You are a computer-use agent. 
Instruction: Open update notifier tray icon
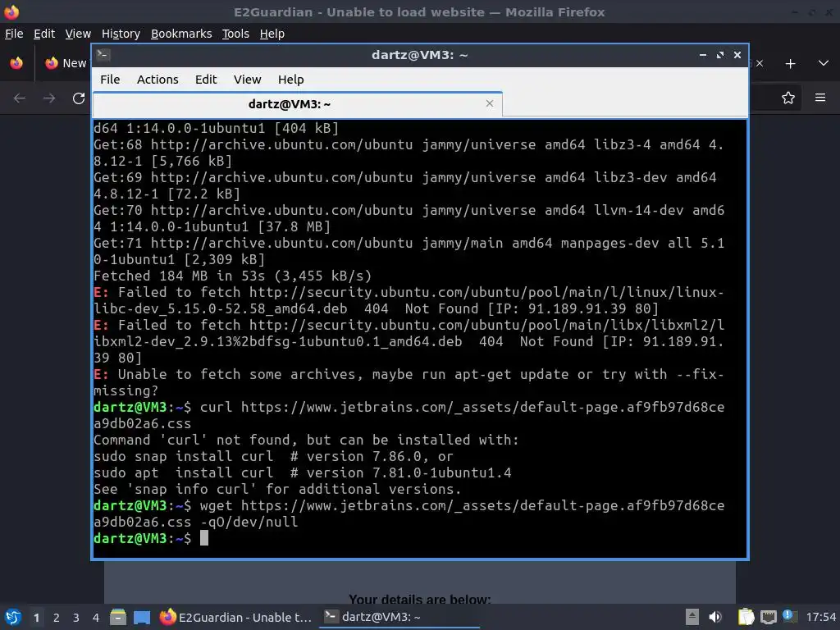[x=789, y=616]
